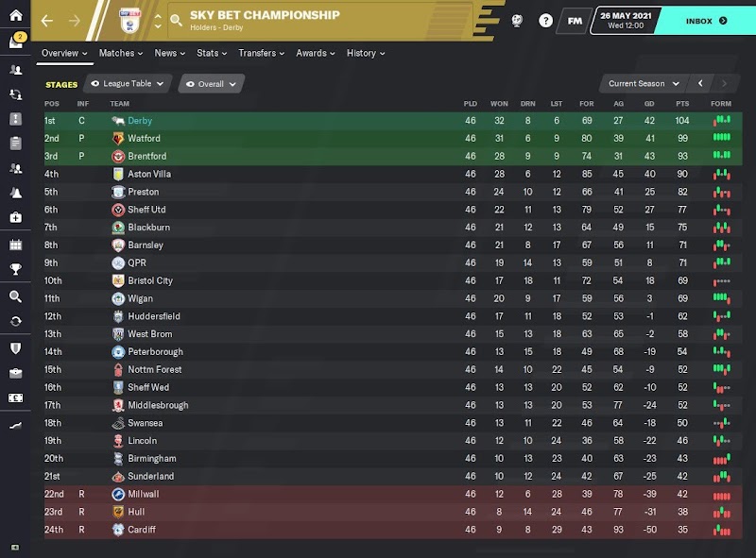Click the back navigation arrow
Screen dimensions: 756x558
(46, 21)
